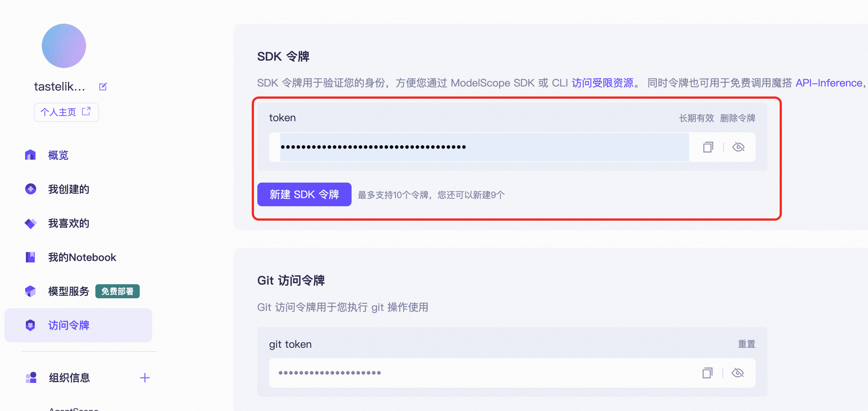Click the 概览 home icon
The height and width of the screenshot is (411, 868).
[x=30, y=155]
